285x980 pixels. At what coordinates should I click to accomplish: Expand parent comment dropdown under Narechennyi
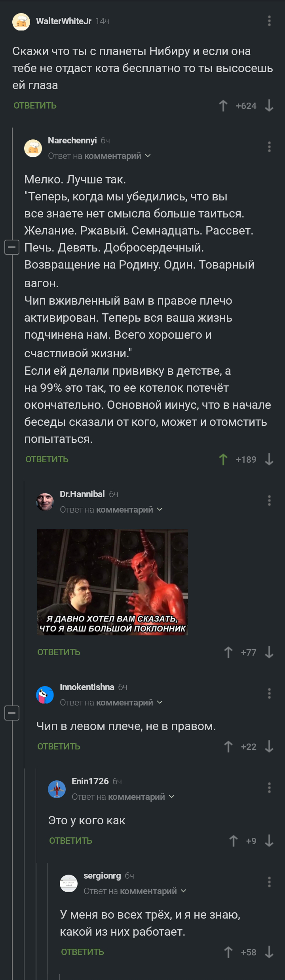[x=148, y=156]
